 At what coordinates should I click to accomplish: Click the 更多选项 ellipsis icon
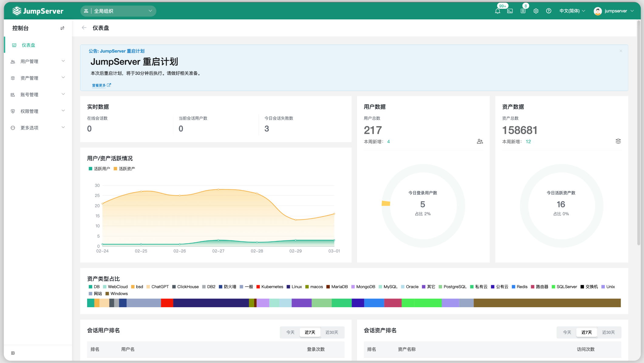point(13,128)
